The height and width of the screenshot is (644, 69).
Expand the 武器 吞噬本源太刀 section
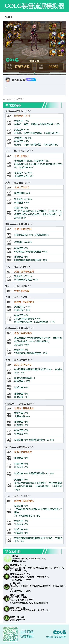tap(30, 111)
